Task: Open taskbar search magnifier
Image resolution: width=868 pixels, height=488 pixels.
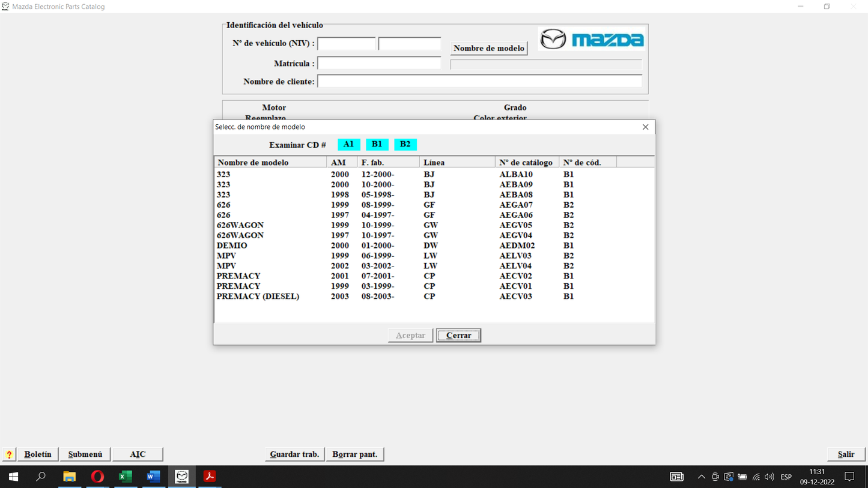Action: 41,477
